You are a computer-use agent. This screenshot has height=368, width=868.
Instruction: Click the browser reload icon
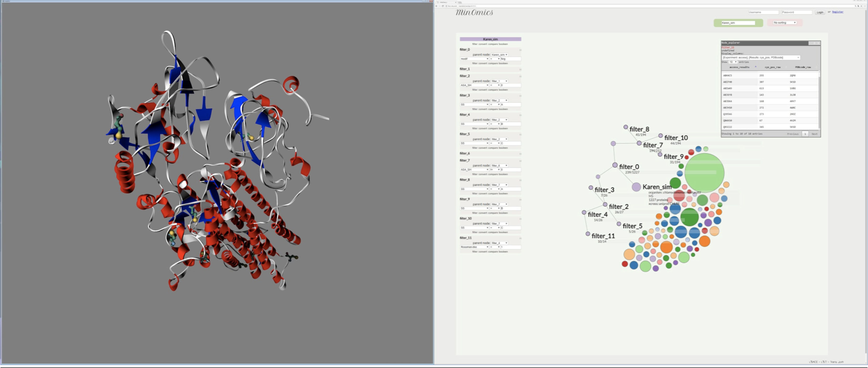(x=443, y=6)
